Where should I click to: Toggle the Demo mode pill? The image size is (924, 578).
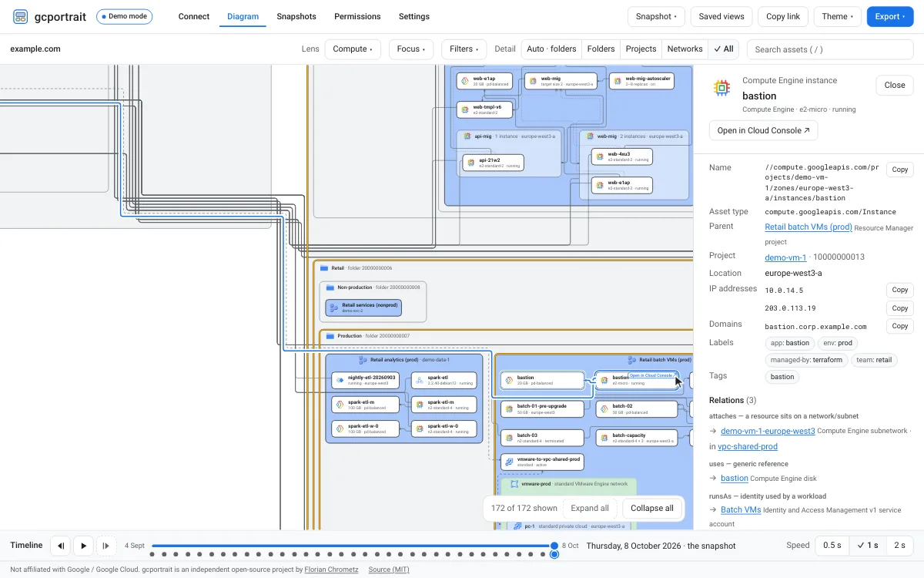[125, 16]
